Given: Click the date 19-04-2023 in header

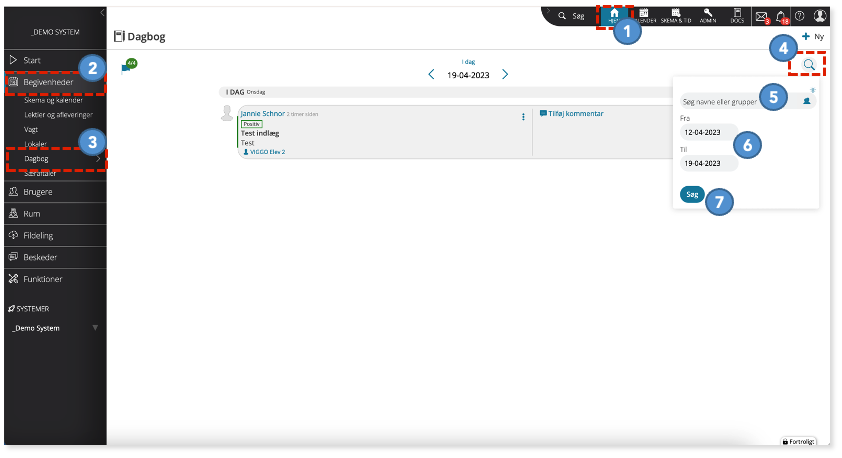Looking at the screenshot, I should [468, 75].
